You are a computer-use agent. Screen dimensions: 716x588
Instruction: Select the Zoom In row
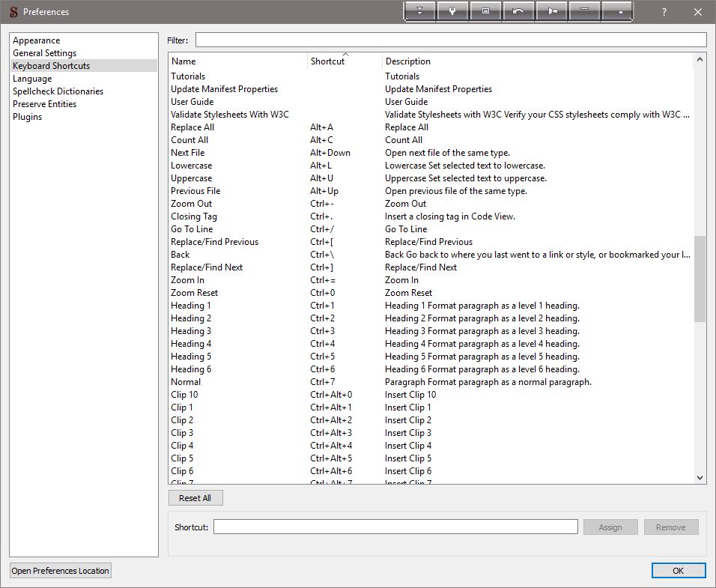[x=431, y=281]
